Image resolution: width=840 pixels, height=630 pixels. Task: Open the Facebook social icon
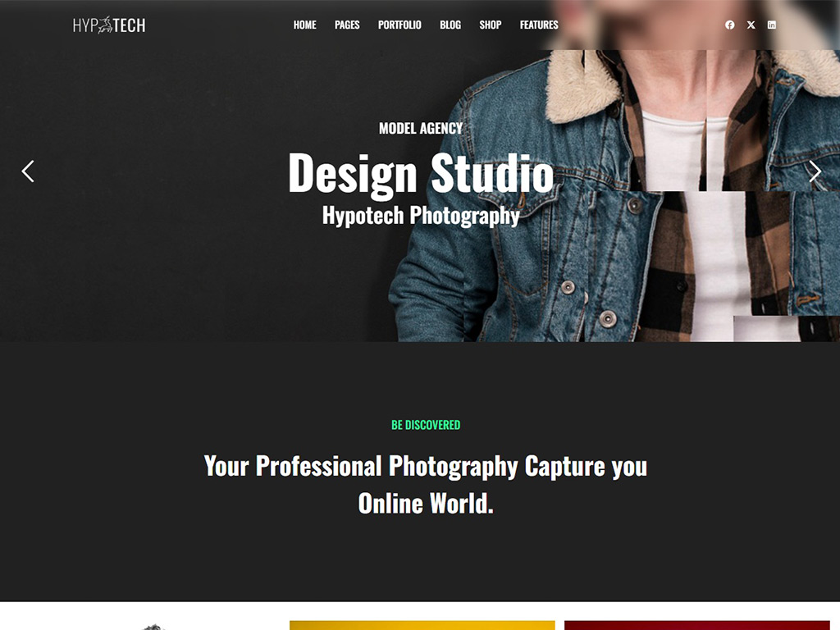coord(729,25)
